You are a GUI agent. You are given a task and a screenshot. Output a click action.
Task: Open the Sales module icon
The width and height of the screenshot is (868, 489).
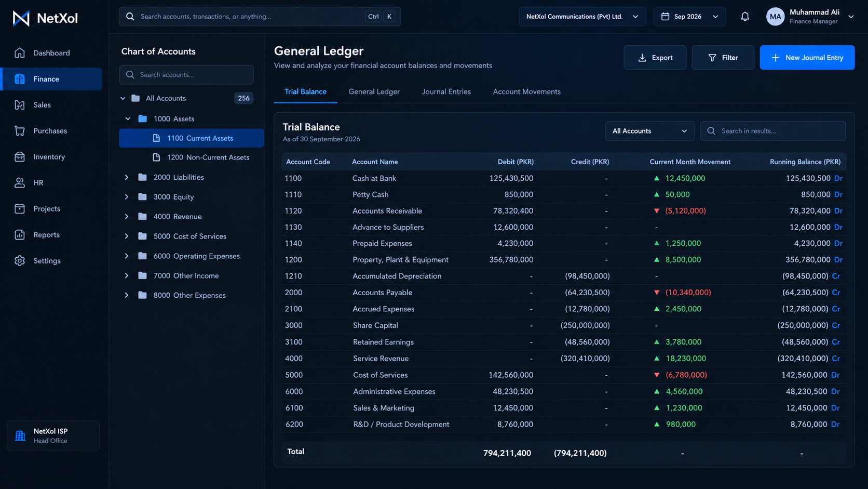pyautogui.click(x=20, y=105)
